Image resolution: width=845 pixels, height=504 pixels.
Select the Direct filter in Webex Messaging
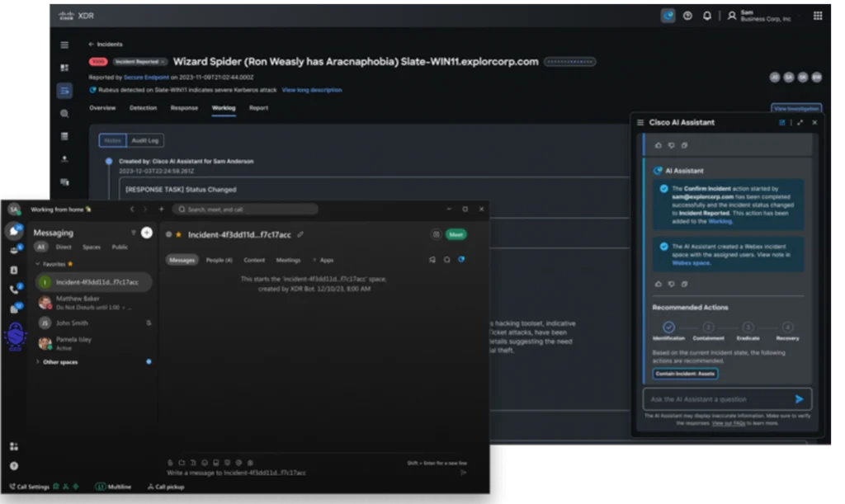pyautogui.click(x=64, y=247)
